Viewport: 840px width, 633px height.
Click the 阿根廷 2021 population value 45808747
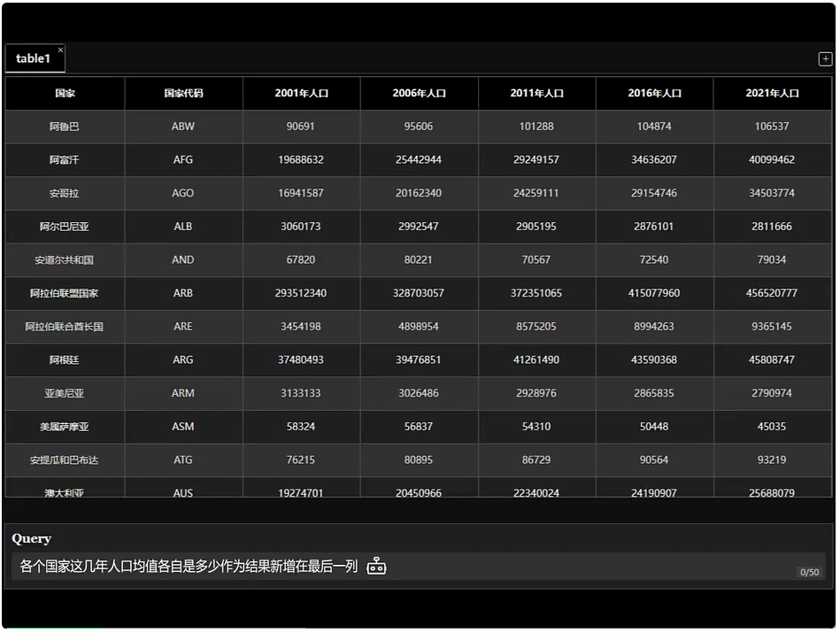(772, 360)
